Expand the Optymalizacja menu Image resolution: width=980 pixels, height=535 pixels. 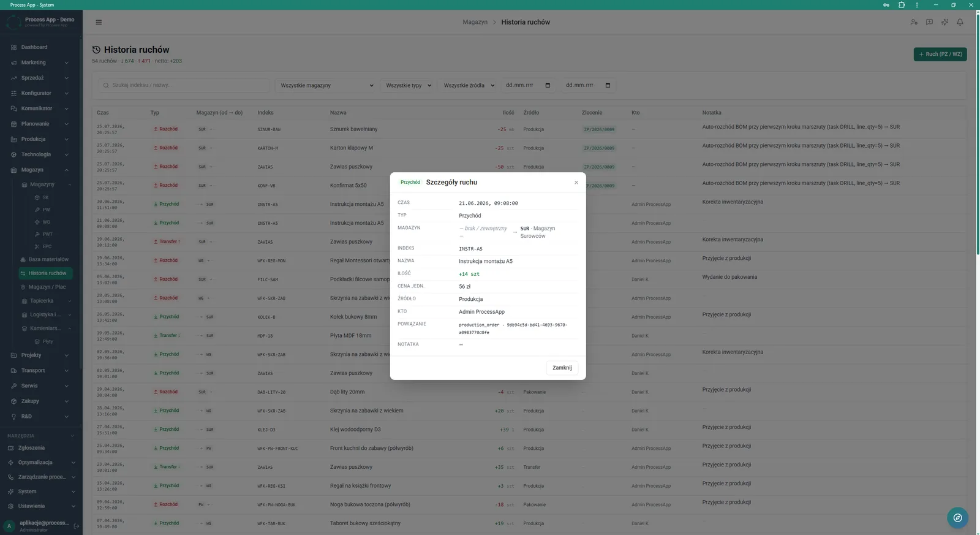(x=40, y=463)
